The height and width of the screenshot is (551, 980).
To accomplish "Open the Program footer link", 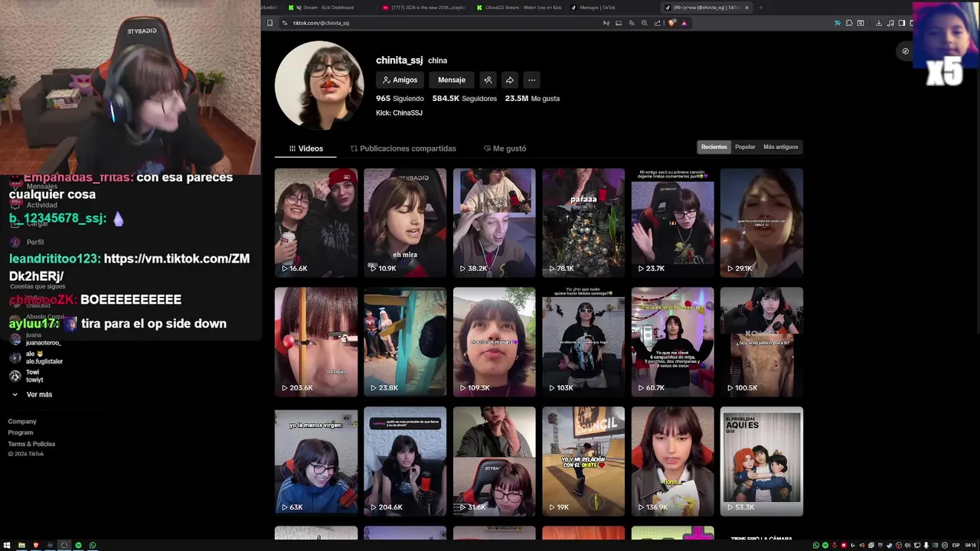I will pyautogui.click(x=21, y=432).
